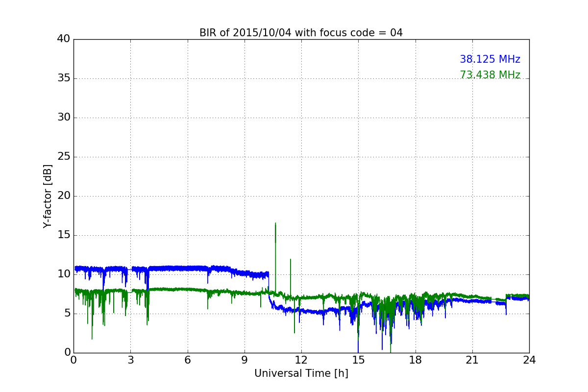Click the 'Universal Time [h]' axis label
Viewport: 588px width, 392px height.
pyautogui.click(x=301, y=373)
